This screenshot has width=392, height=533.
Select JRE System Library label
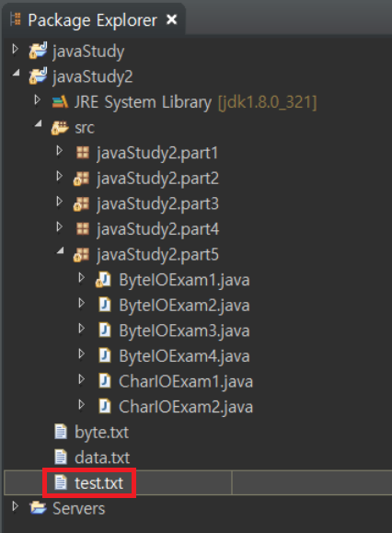click(x=143, y=102)
